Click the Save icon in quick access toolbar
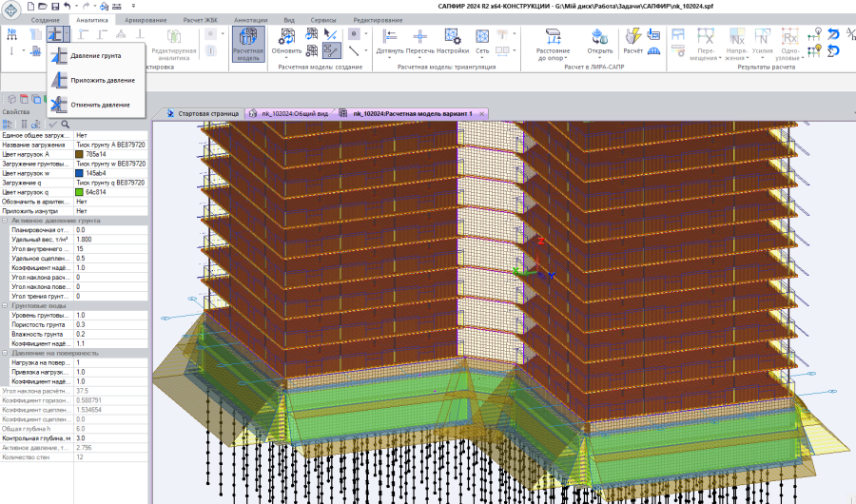 (55, 6)
